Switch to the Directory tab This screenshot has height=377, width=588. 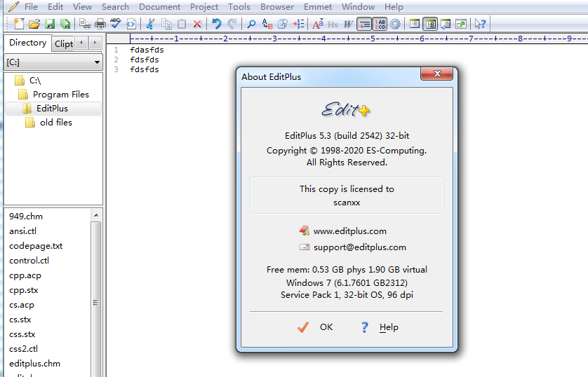[27, 43]
